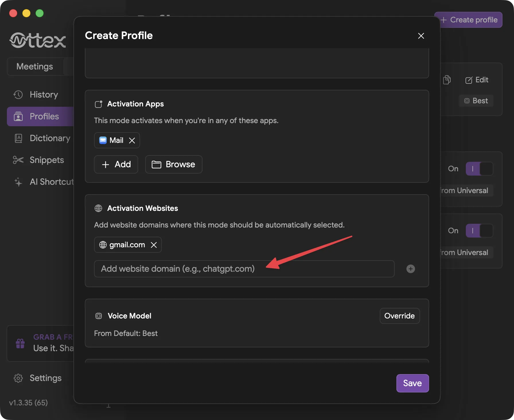The height and width of the screenshot is (420, 514).
Task: Click the Voice Model chip icon
Action: [98, 316]
